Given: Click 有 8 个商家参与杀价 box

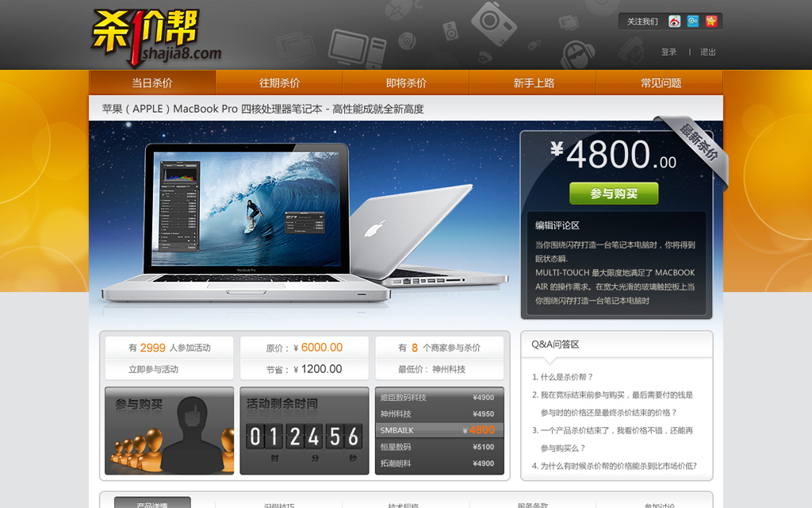Looking at the screenshot, I should [439, 348].
